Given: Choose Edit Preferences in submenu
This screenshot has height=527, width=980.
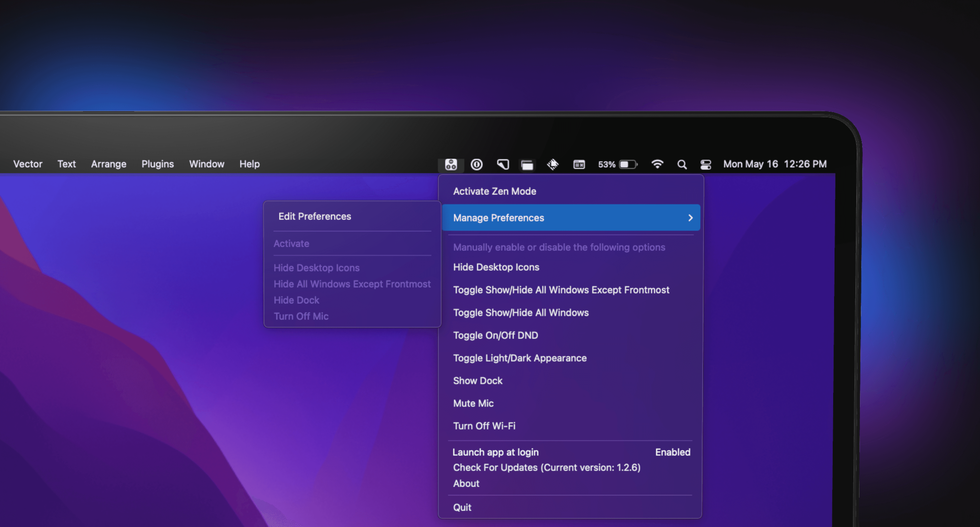Looking at the screenshot, I should [x=315, y=216].
